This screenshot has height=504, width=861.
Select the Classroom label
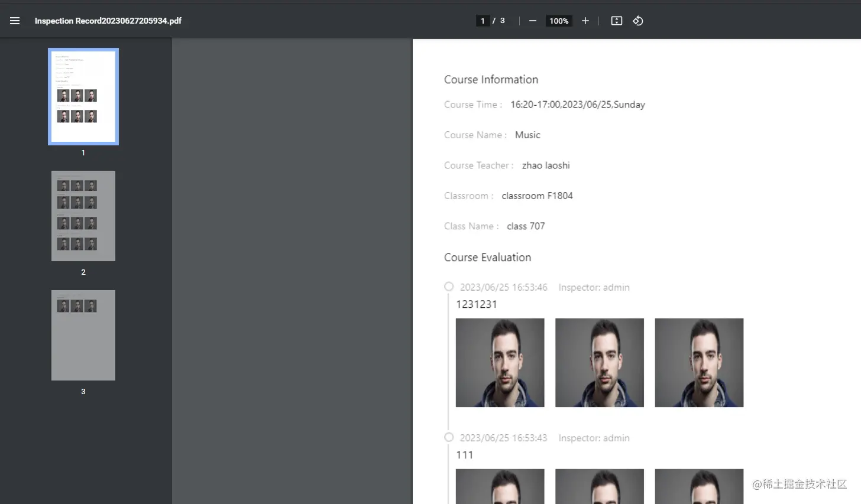tap(468, 196)
